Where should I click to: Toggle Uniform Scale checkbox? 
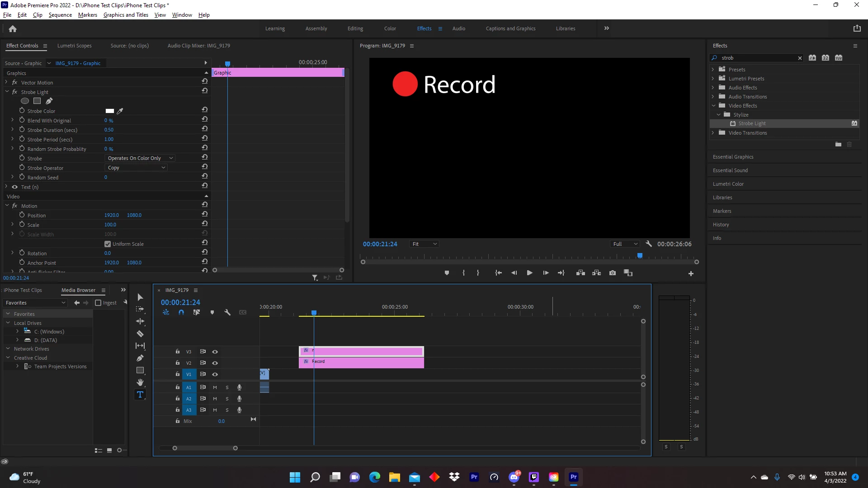pos(108,244)
